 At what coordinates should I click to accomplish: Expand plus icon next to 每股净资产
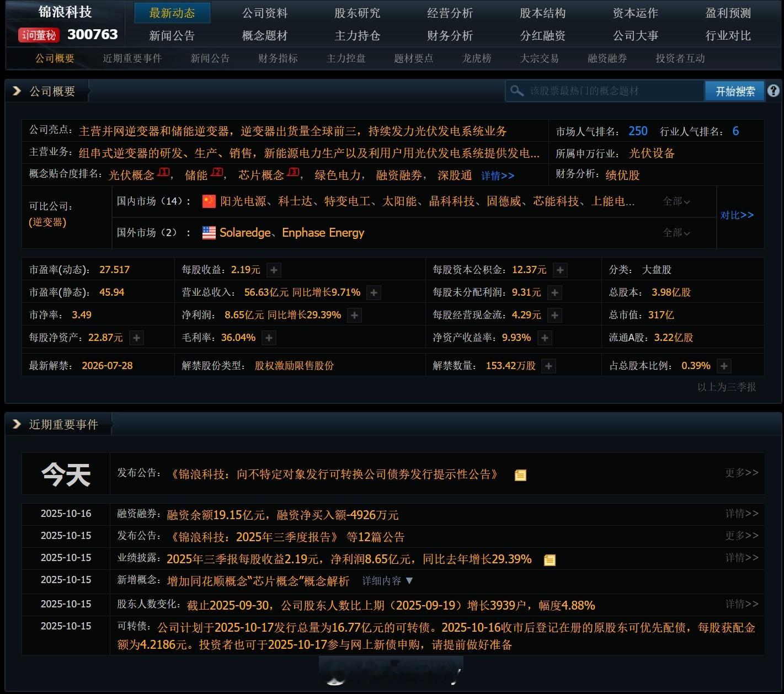click(x=136, y=338)
